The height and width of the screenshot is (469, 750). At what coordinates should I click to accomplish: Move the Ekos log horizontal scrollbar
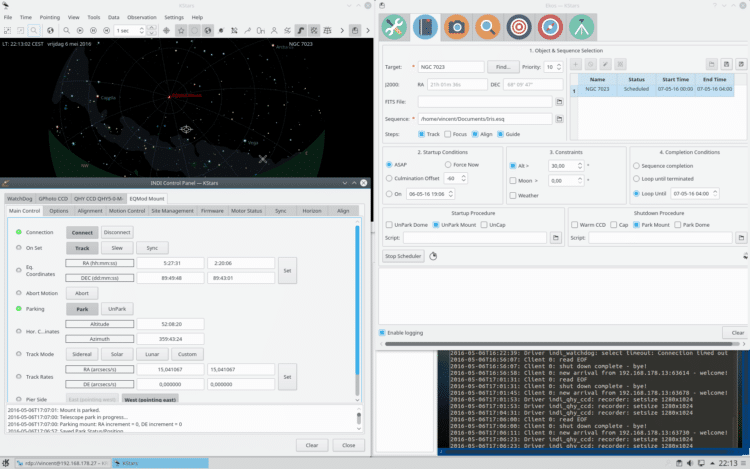click(558, 344)
